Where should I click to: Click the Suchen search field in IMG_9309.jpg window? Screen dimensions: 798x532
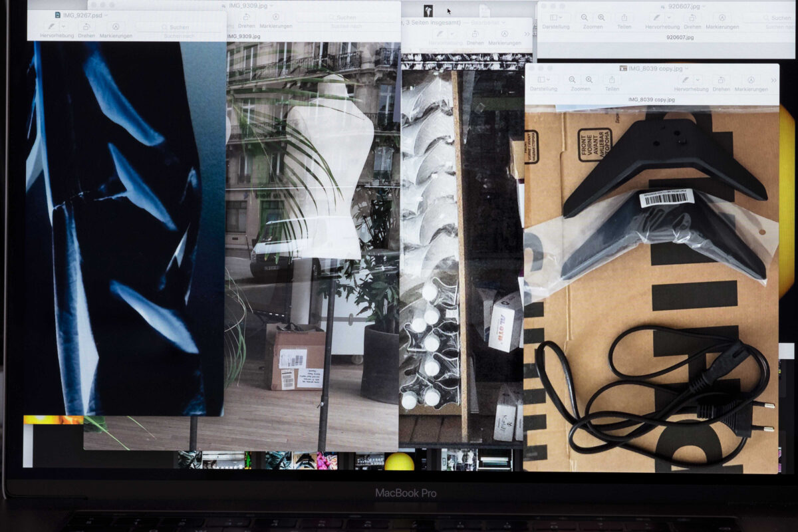pyautogui.click(x=346, y=17)
